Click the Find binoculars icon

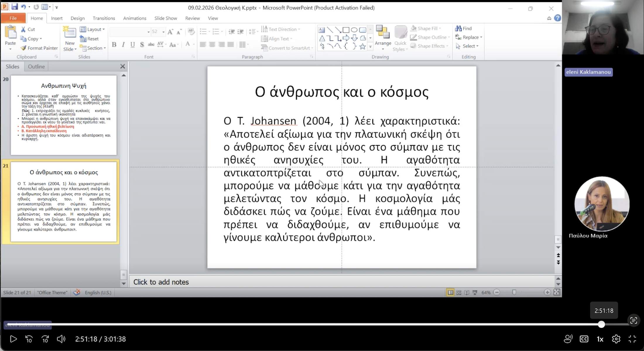[458, 28]
